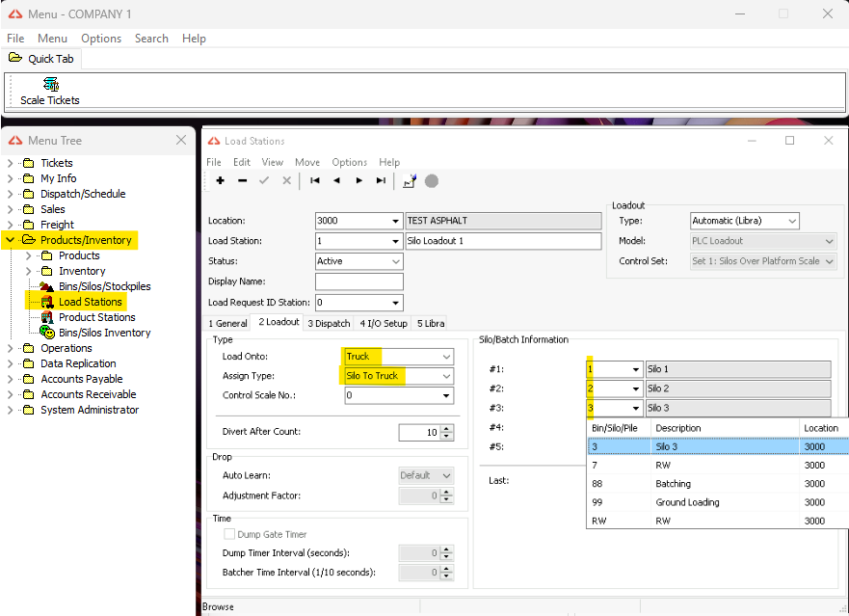The width and height of the screenshot is (849, 616).
Task: Go to the next record
Action: (x=359, y=180)
